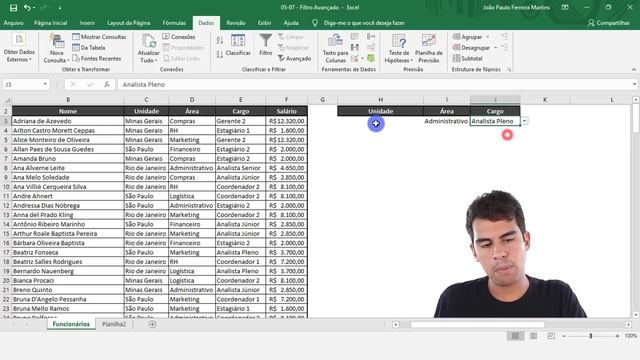Click Flash Fill icon in Ferramentas de Dados

pos(355,37)
